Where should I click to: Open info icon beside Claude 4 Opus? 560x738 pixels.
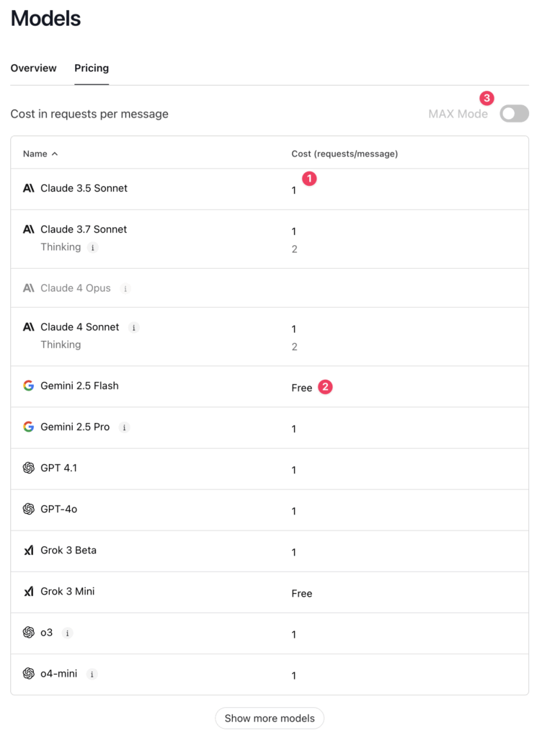coord(125,288)
